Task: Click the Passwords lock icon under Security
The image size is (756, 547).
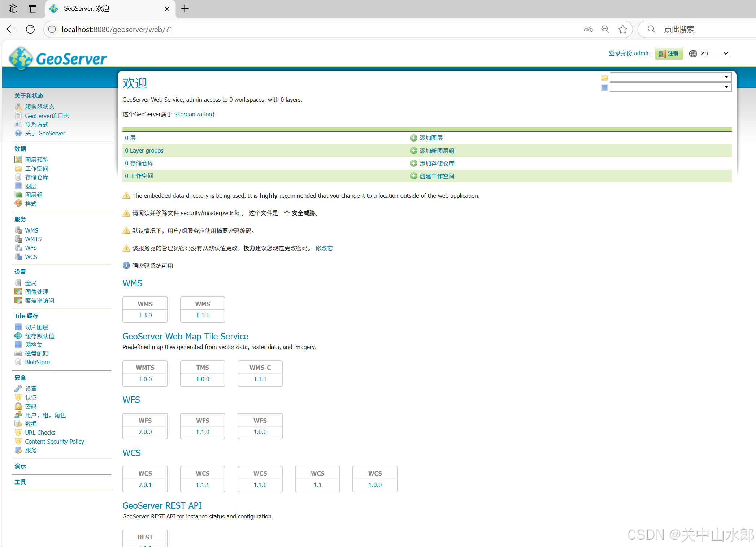Action: (x=18, y=406)
